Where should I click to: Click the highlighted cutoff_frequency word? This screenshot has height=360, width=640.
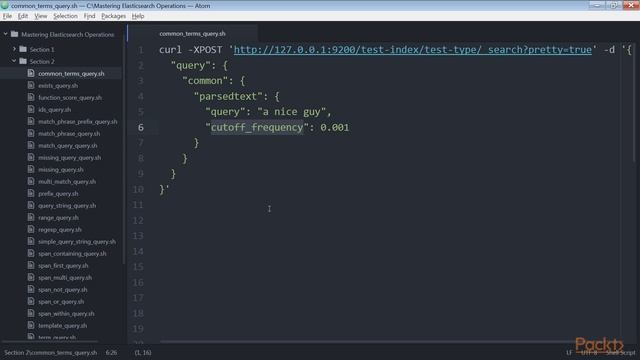coord(257,127)
